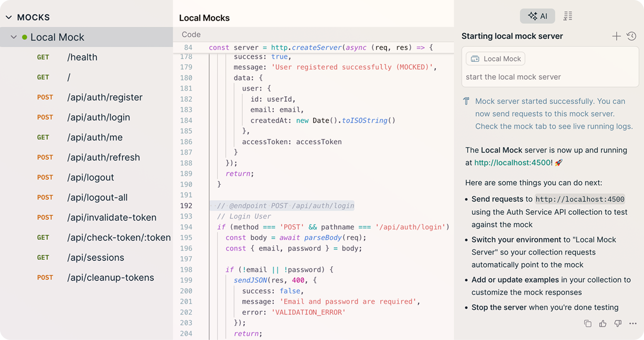The height and width of the screenshot is (340, 644).
Task: Start a new AI conversation with plus icon
Action: pos(617,36)
